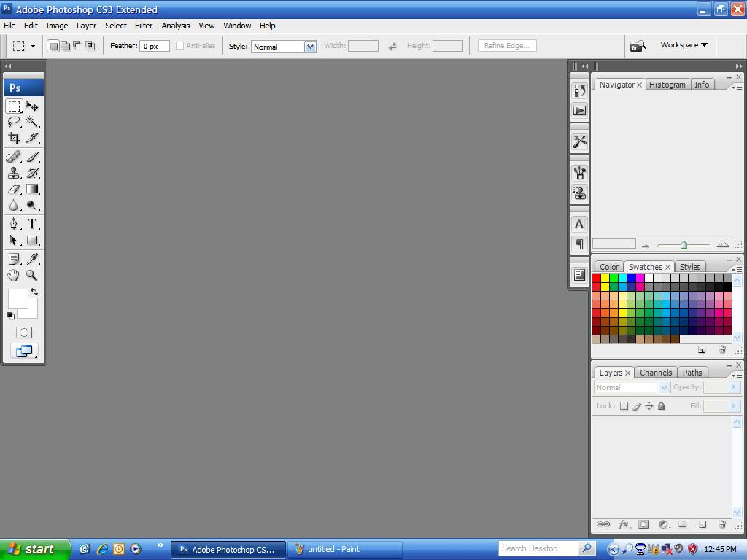Enable Add to selection mode

pos(65,46)
